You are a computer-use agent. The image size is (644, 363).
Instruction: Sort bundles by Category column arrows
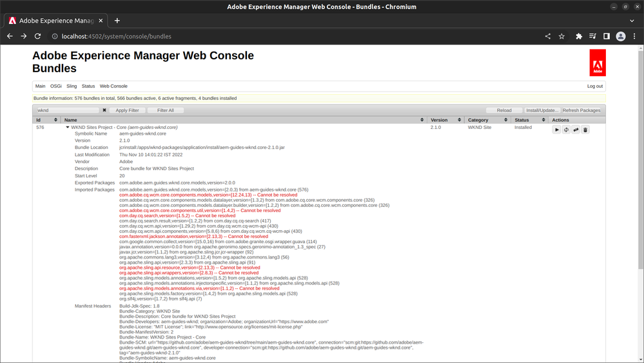click(506, 120)
